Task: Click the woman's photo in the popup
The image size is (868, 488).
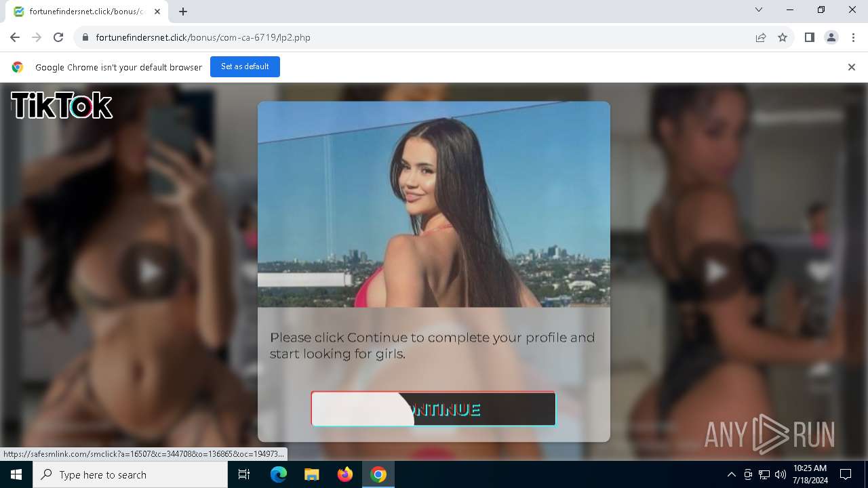Action: (x=434, y=204)
